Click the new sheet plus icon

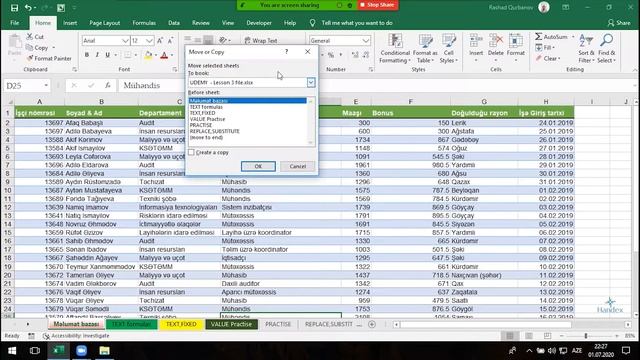372,324
